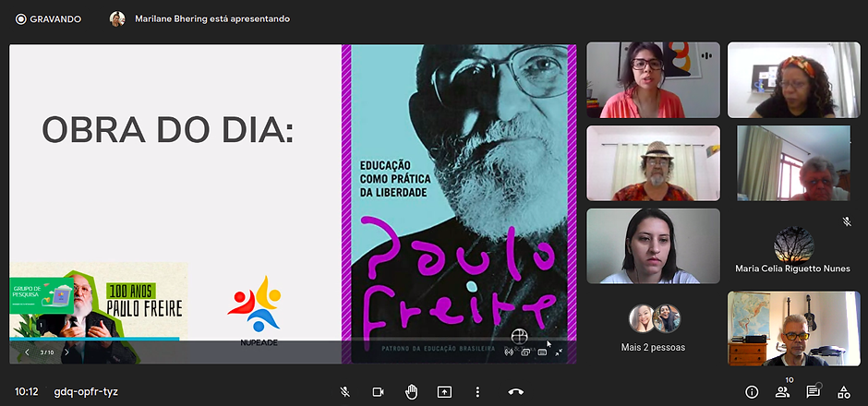
Task: Click the NUPEADE logo on the slide
Action: tap(256, 311)
